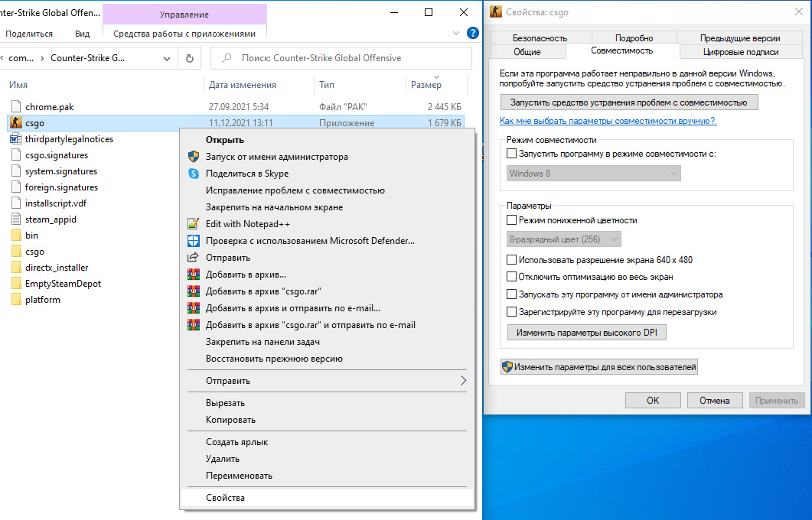Switch to the Предыдущие версии tab
Image resolution: width=812 pixels, height=520 pixels.
tap(740, 37)
